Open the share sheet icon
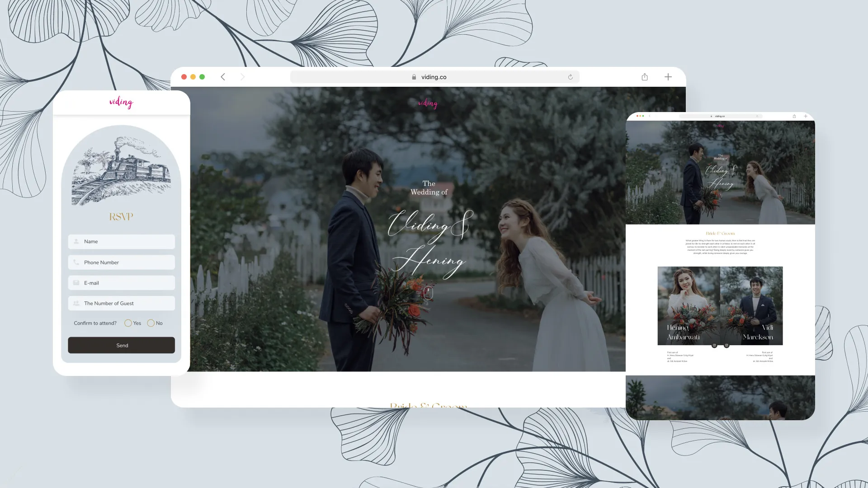This screenshot has width=868, height=488. (x=645, y=77)
